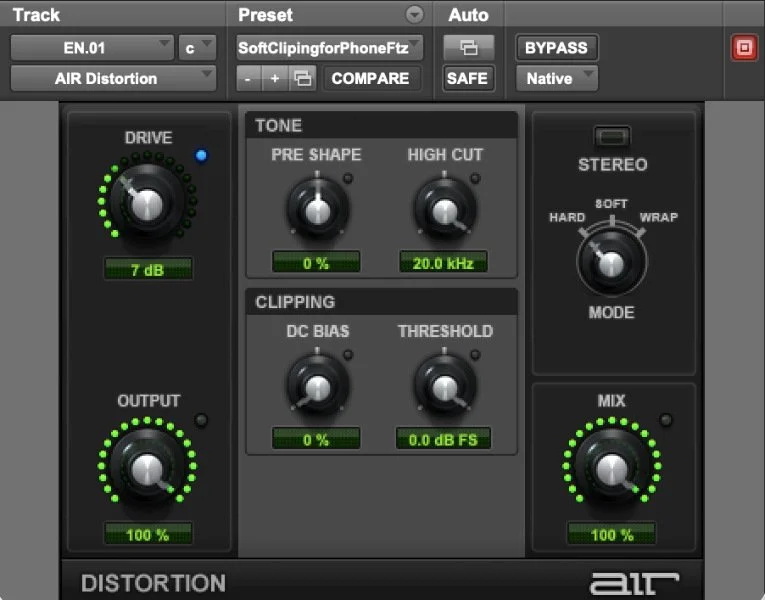Click the TONE section header
The image size is (765, 600).
[x=382, y=125]
